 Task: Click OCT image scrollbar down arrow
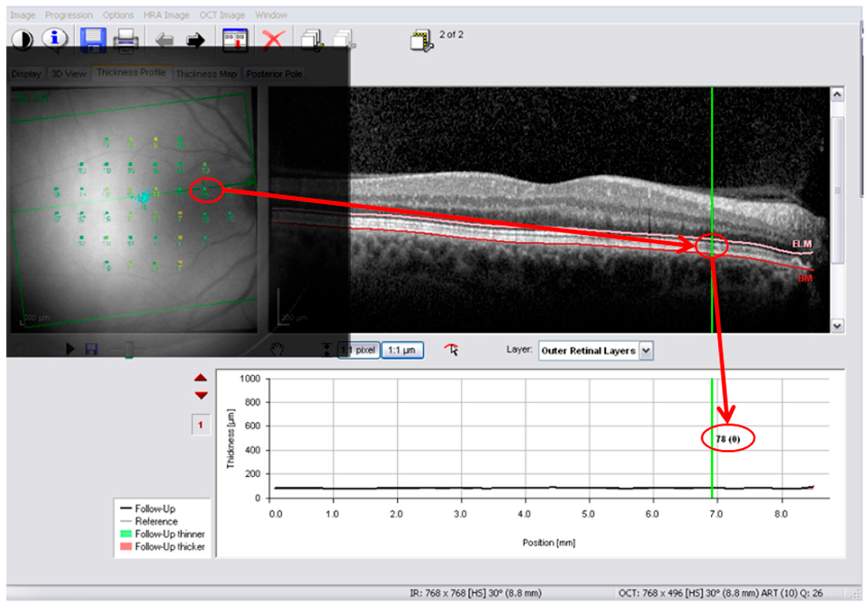pos(837,326)
